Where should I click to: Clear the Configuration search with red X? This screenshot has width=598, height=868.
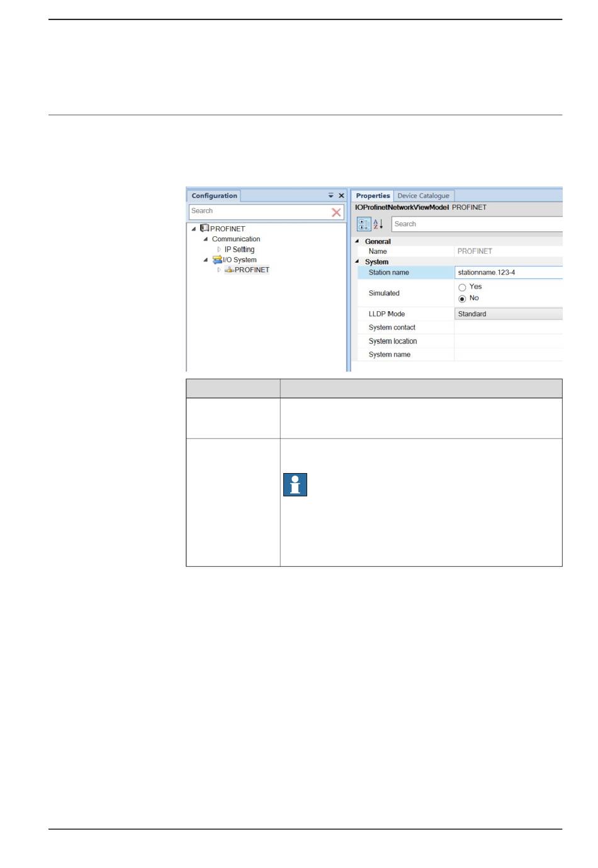click(336, 212)
